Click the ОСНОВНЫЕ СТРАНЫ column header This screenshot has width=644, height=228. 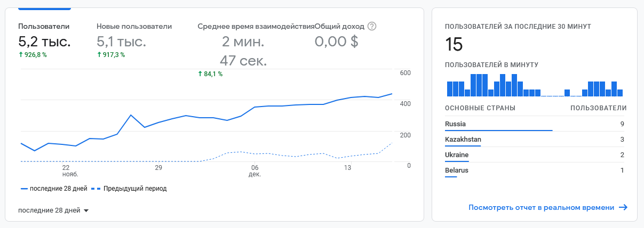[x=480, y=108]
